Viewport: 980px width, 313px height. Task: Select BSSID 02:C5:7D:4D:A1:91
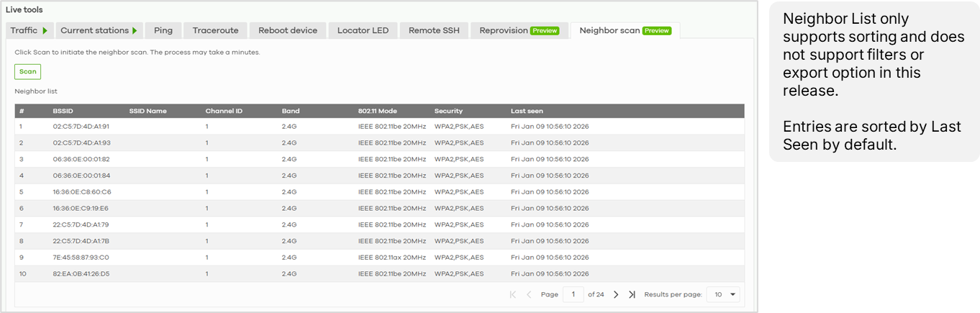81,126
